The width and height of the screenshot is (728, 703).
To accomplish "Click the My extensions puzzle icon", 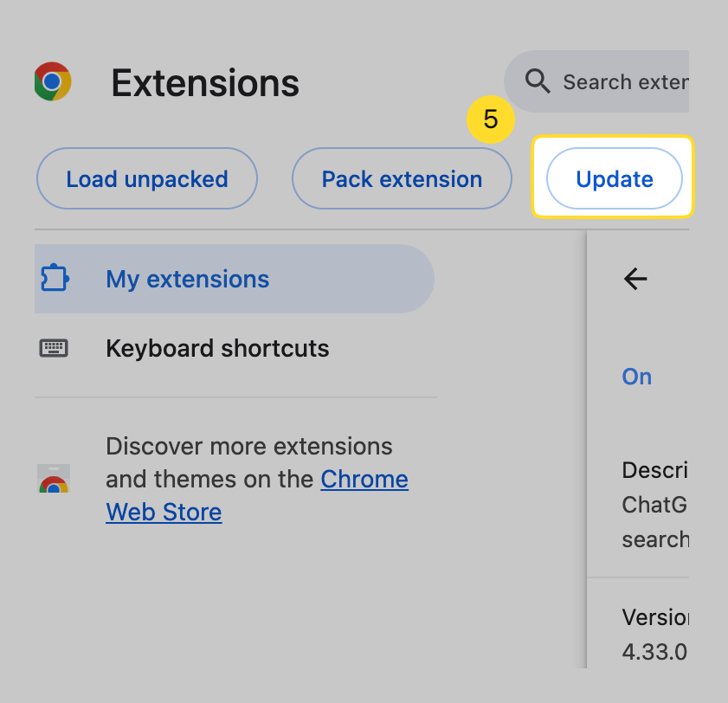I will click(54, 279).
